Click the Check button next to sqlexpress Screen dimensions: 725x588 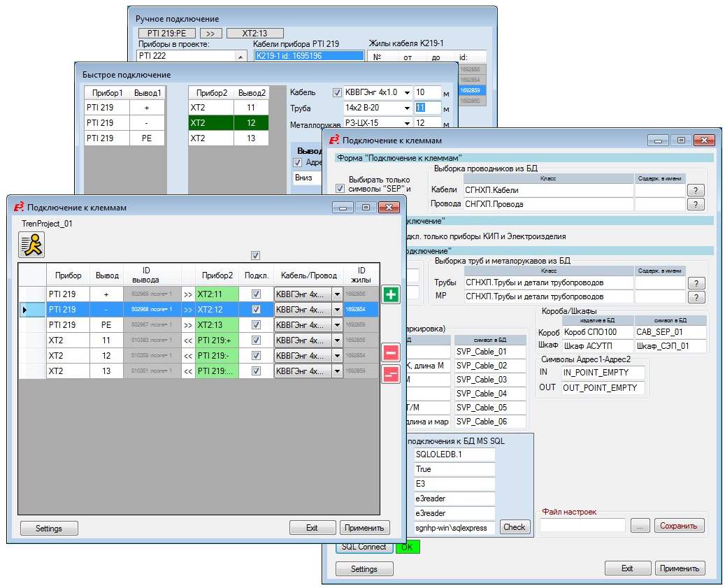pyautogui.click(x=515, y=527)
